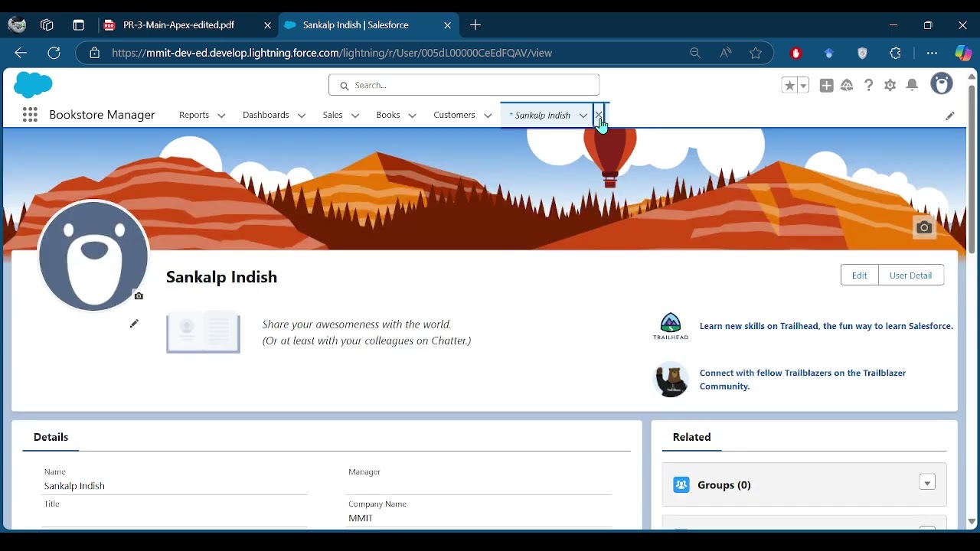
Task: Open the App Launcher grid icon
Action: pyautogui.click(x=30, y=115)
